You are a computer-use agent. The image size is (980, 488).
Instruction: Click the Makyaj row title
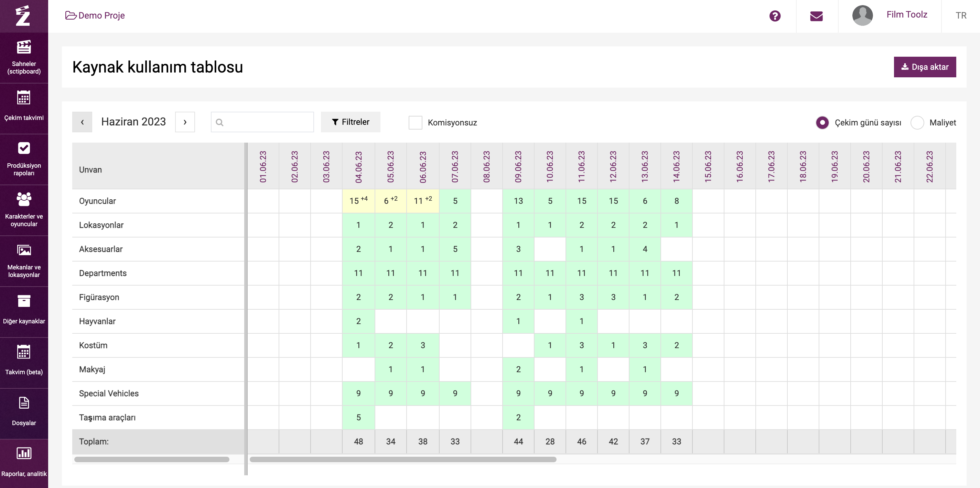(92, 369)
